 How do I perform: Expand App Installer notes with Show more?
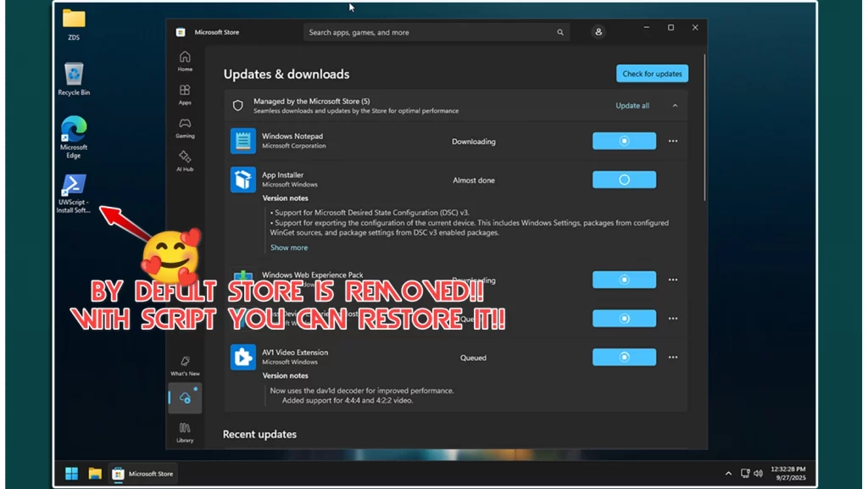(x=289, y=247)
